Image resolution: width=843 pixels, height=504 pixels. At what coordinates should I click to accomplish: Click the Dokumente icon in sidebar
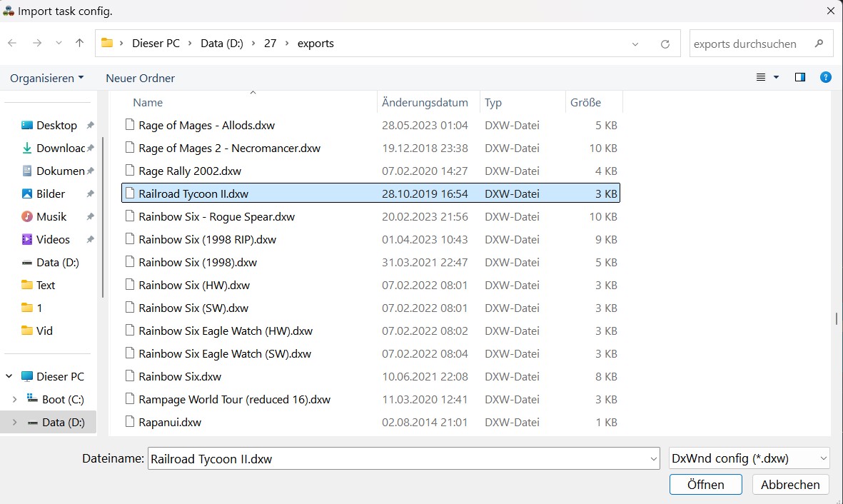pos(26,171)
